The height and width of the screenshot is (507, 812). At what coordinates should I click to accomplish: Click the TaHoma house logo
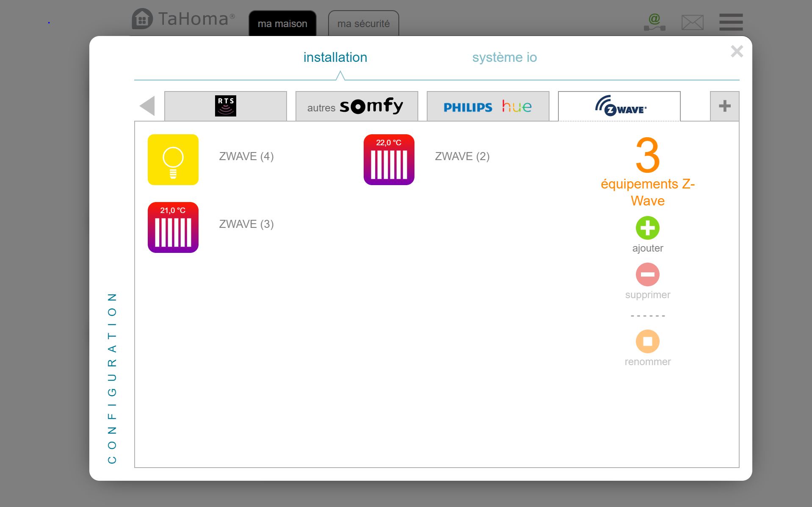(x=142, y=19)
